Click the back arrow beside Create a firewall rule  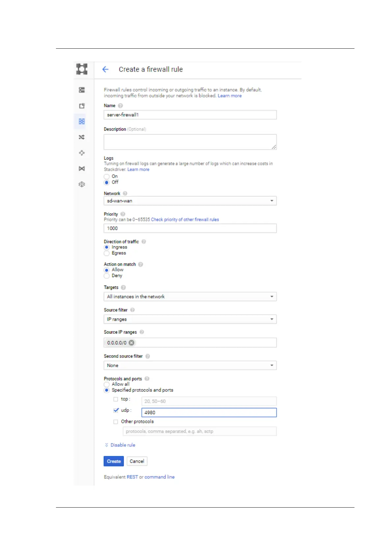click(105, 69)
